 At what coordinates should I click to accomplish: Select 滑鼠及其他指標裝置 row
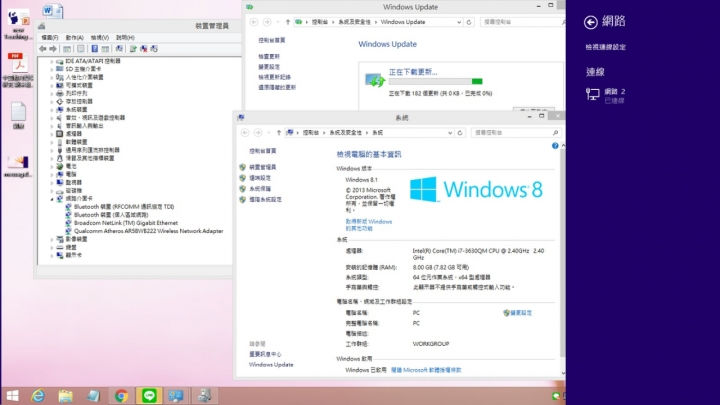tap(90, 158)
